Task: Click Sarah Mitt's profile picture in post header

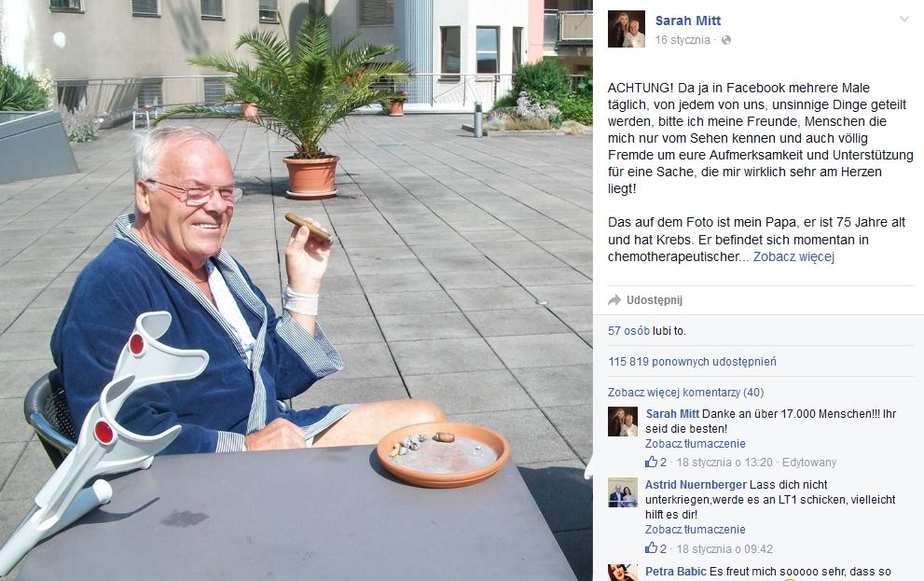Action: click(627, 29)
